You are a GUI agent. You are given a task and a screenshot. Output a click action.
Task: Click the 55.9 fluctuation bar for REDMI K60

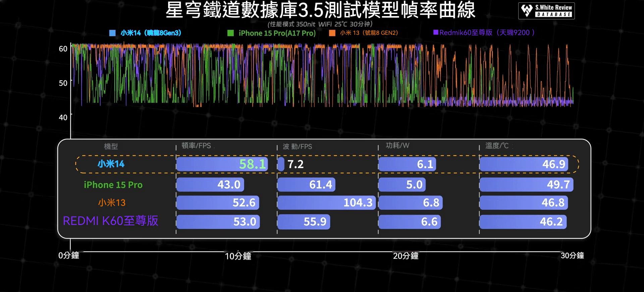pos(304,222)
